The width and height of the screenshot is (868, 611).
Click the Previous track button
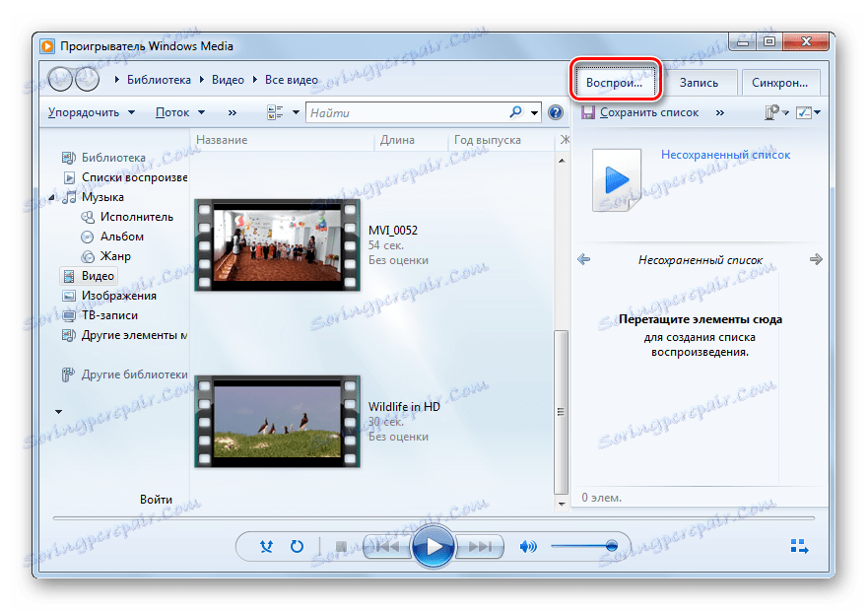(x=386, y=547)
